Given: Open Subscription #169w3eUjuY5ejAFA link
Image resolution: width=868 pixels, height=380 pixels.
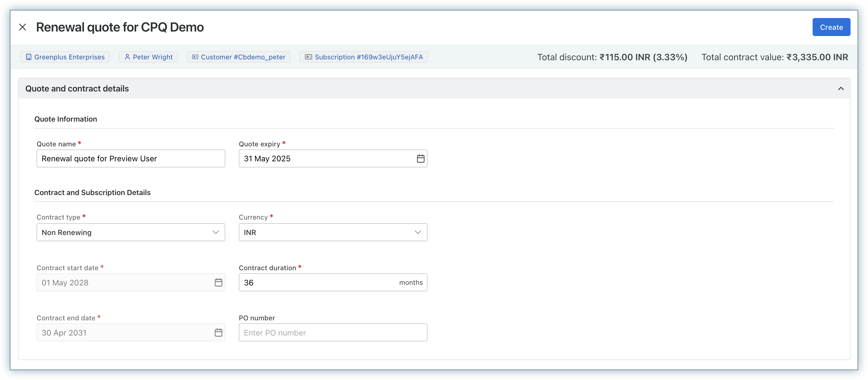Looking at the screenshot, I should point(369,57).
